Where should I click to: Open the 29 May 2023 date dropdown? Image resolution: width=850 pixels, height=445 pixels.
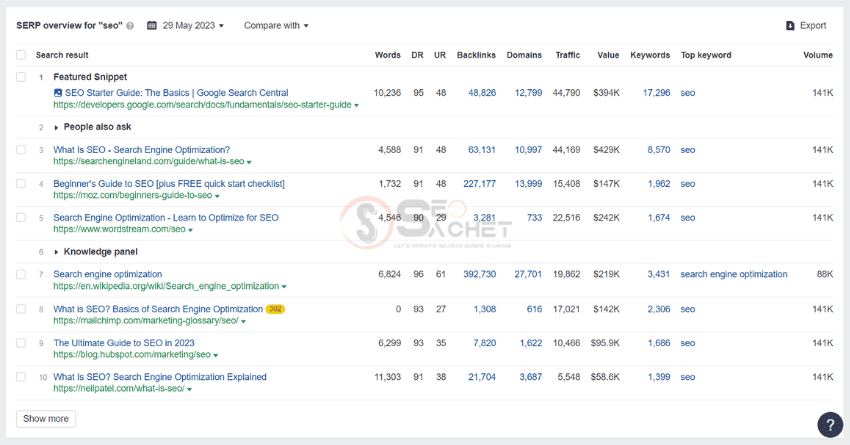coord(193,25)
